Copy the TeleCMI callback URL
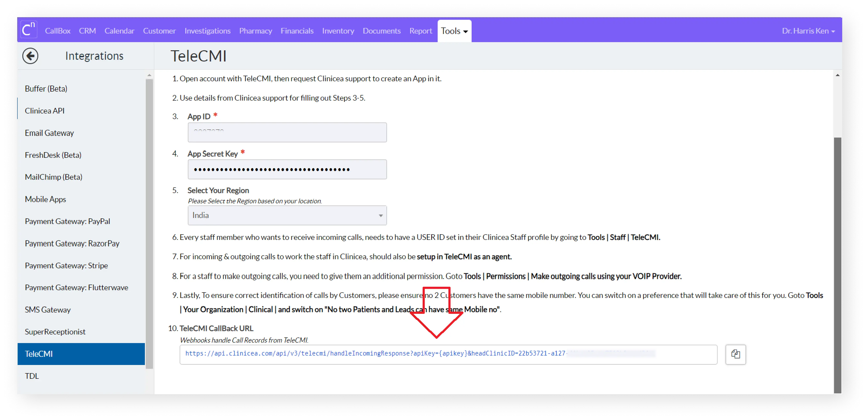 pos(735,354)
